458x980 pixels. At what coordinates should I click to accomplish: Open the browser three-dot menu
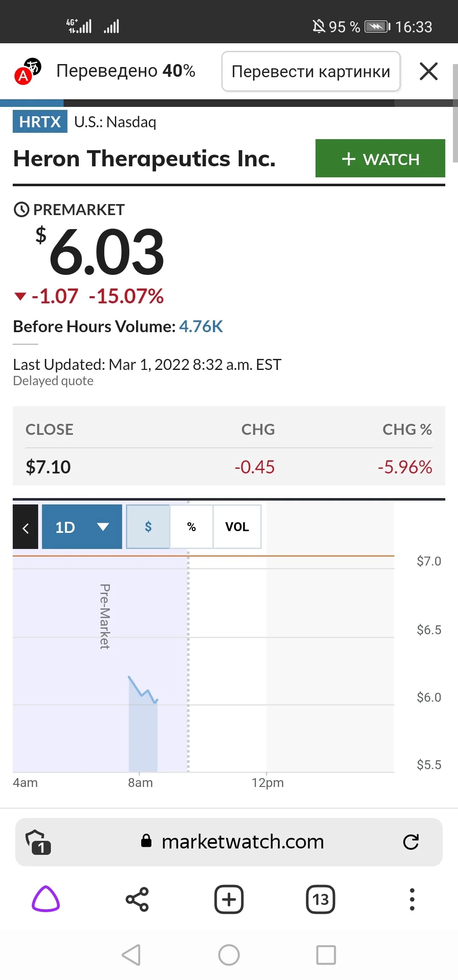coord(412,899)
